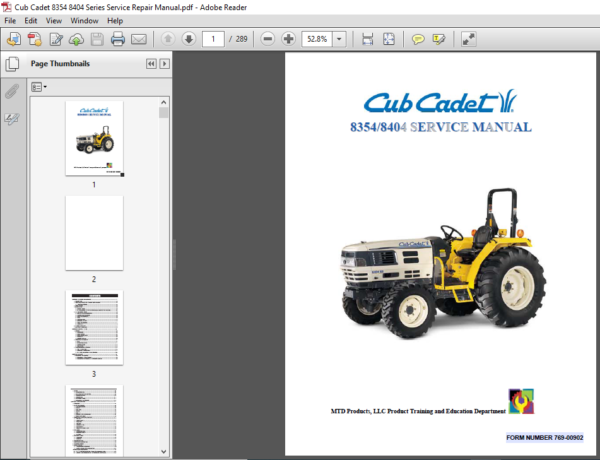Toggle the Page Thumbnails panel icon
Screen dimensions: 600x460
[x=12, y=63]
